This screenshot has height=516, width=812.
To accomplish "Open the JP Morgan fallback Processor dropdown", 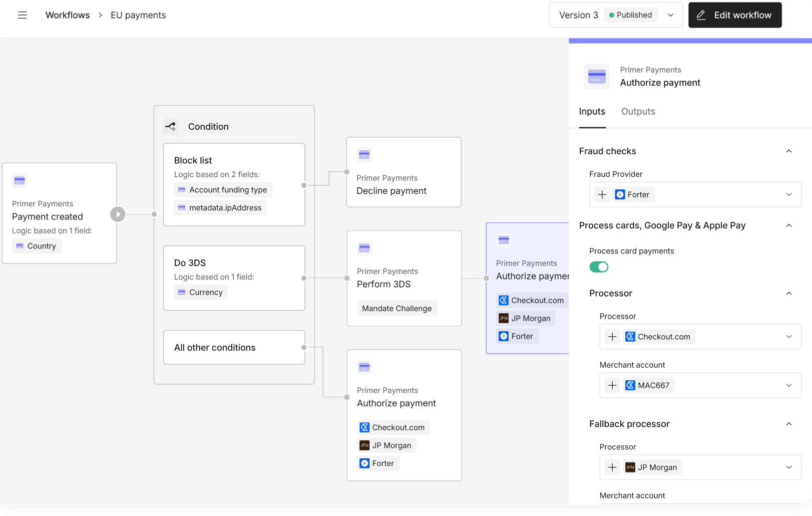I will [x=700, y=467].
